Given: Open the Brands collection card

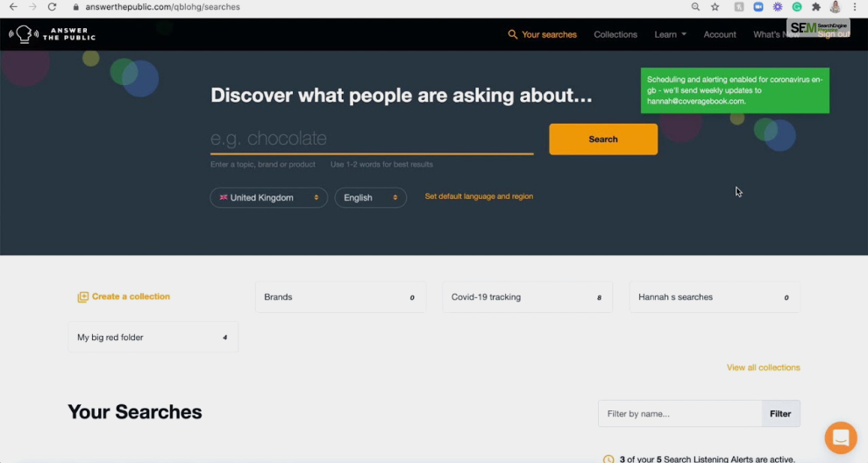Looking at the screenshot, I should (x=340, y=297).
